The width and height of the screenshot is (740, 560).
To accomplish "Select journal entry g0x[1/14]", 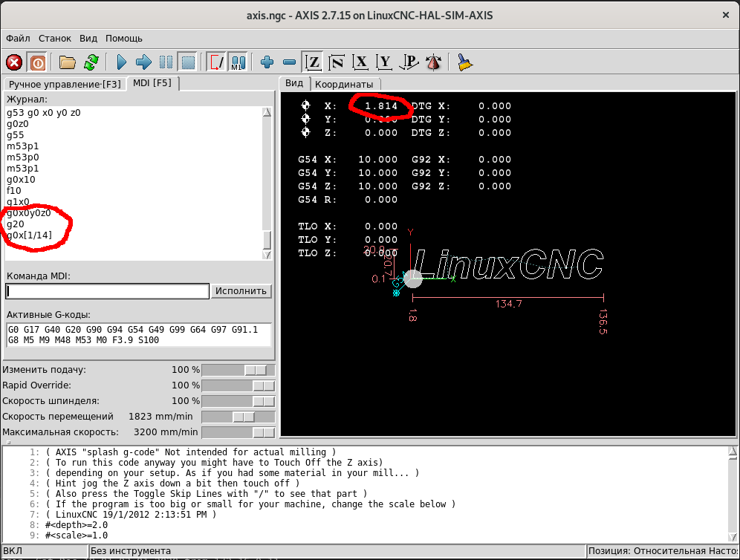I will [29, 235].
